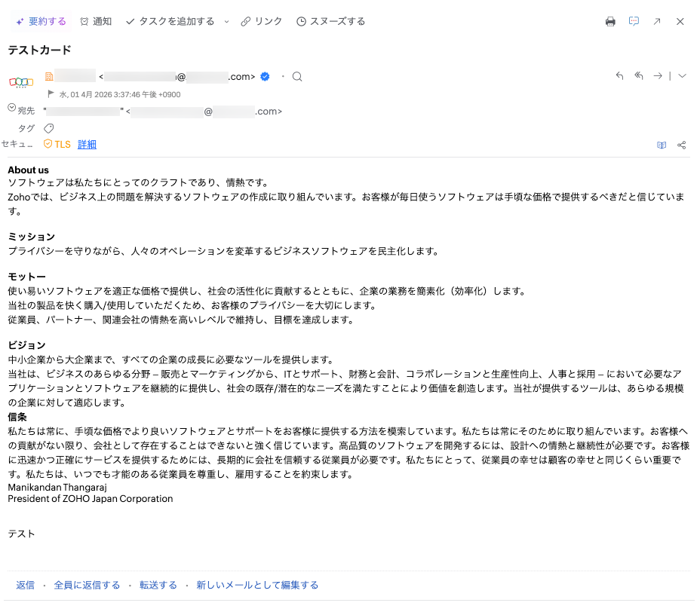This screenshot has width=700, height=612.
Task: Search sender emails with magnifier icon
Action: tap(297, 76)
